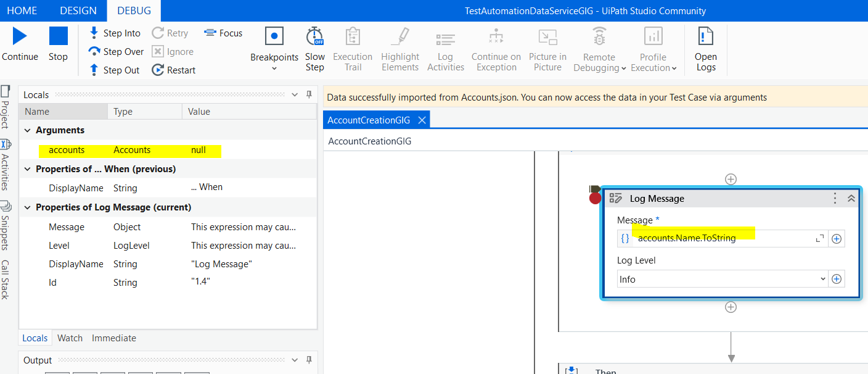Click the Continue debugging play icon
Viewport: 868px width, 374px height.
(20, 36)
